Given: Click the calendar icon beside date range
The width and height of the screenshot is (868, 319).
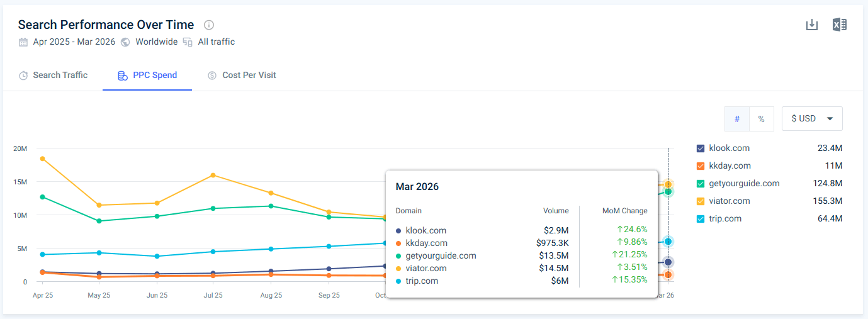Looking at the screenshot, I should [x=23, y=42].
